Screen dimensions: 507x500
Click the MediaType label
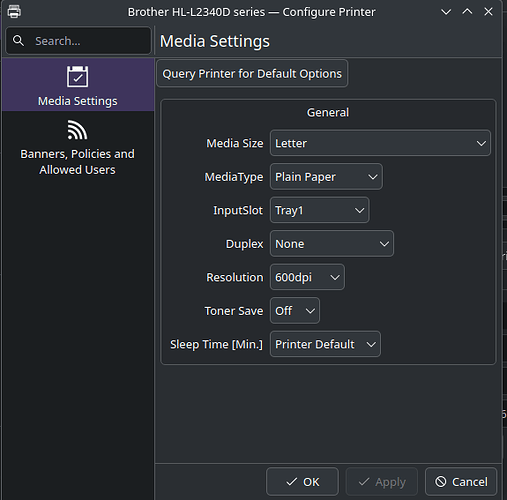(234, 177)
